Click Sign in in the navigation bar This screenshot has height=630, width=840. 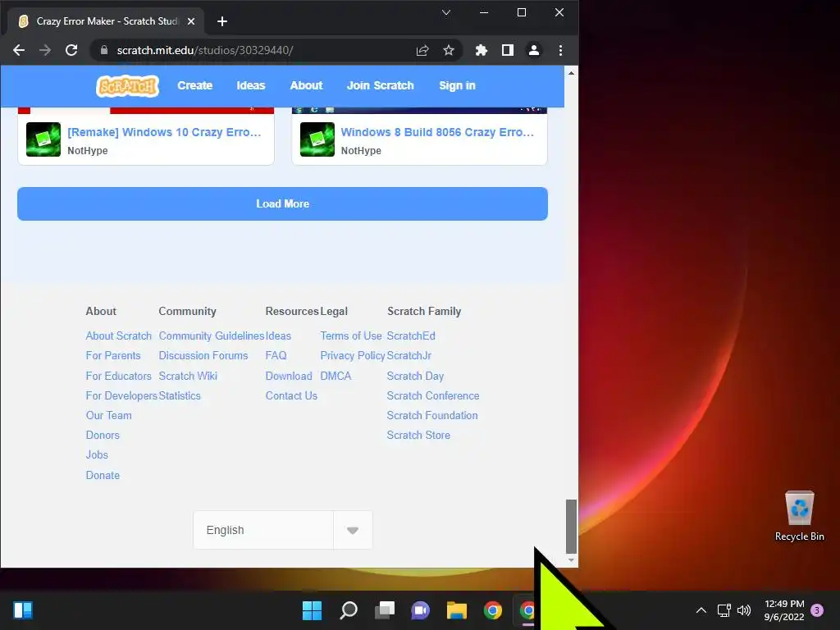[x=457, y=85]
